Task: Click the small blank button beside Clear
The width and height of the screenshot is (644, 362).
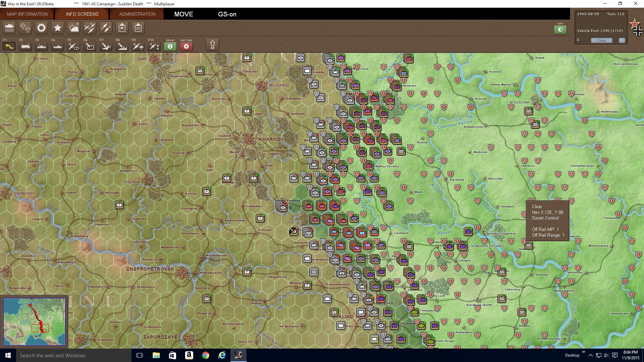Action: 622,40
